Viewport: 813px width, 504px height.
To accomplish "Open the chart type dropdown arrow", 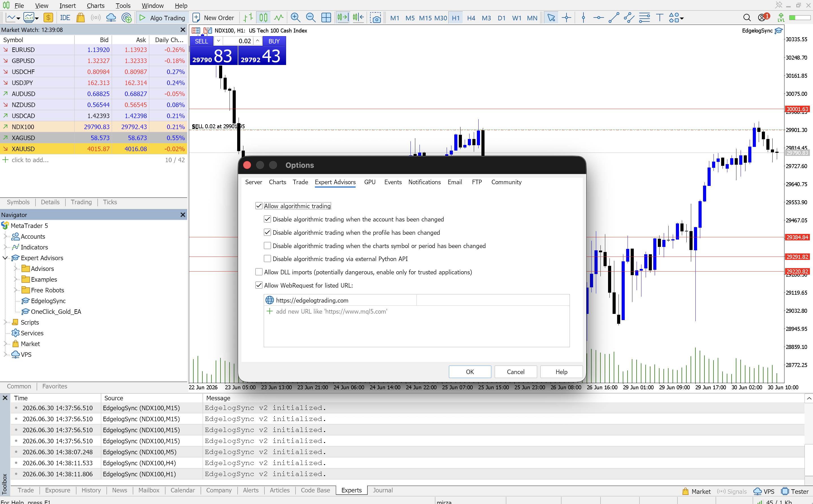I will pos(18,18).
